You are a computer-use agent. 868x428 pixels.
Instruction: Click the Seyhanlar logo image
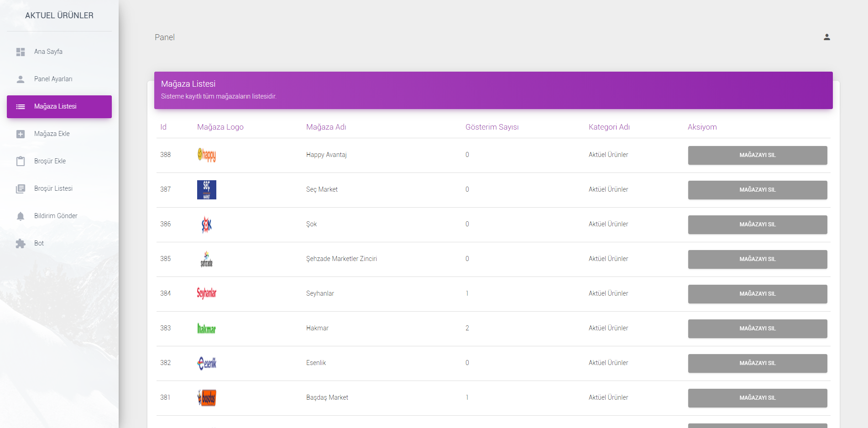pyautogui.click(x=207, y=293)
